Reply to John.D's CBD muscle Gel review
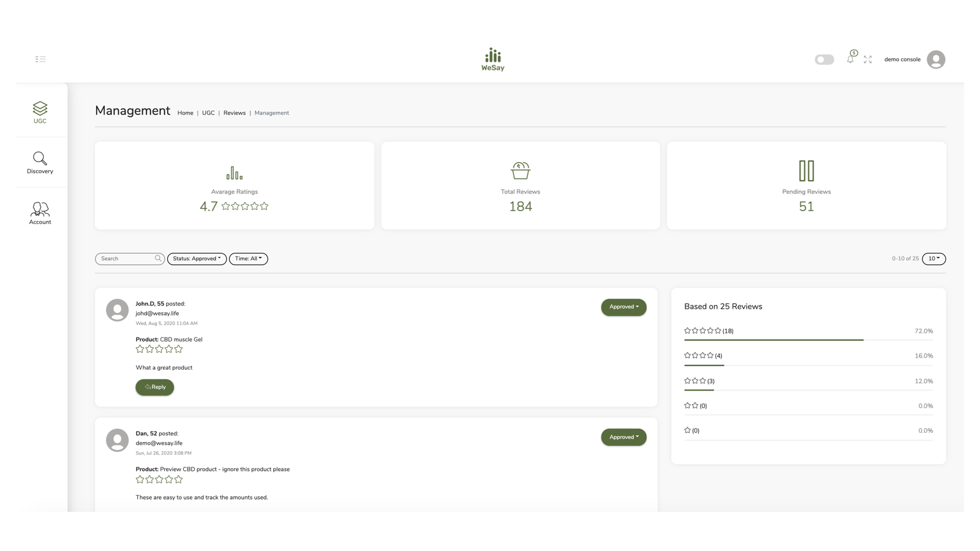The image size is (980, 551). tap(154, 387)
